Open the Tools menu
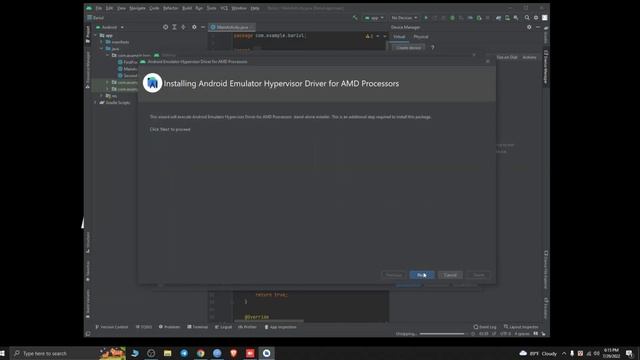640x360 pixels. pyautogui.click(x=211, y=8)
